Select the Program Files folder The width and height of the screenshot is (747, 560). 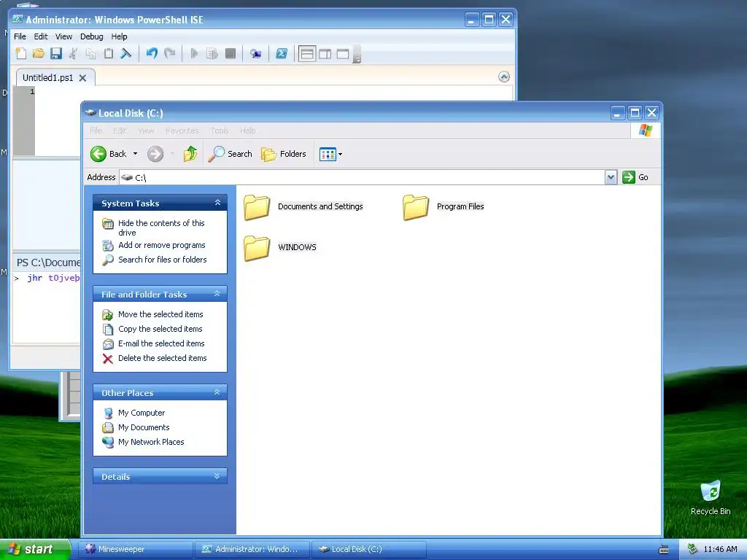pyautogui.click(x=443, y=208)
